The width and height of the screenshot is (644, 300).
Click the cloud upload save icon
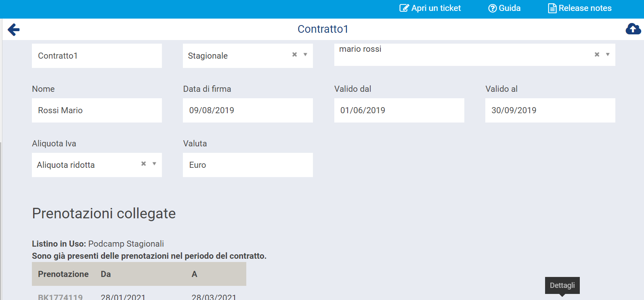pyautogui.click(x=633, y=29)
